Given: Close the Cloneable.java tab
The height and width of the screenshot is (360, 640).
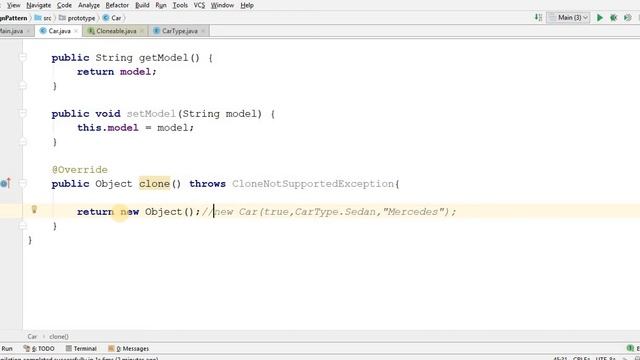Looking at the screenshot, I should (x=142, y=31).
